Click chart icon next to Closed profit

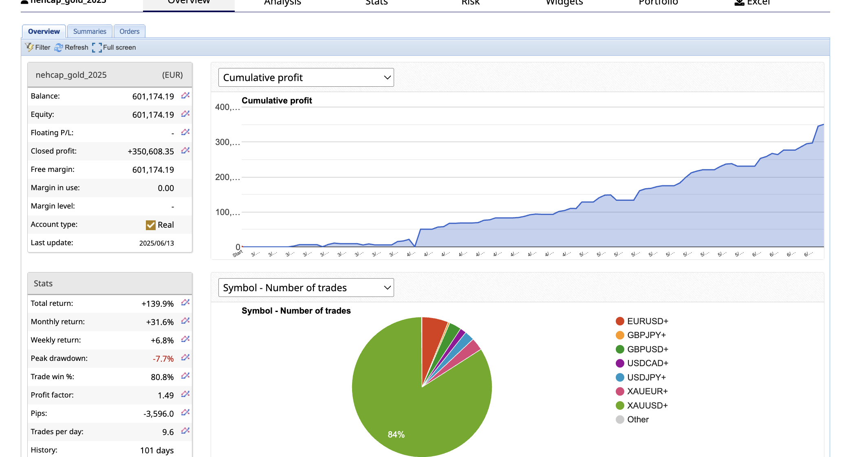(x=185, y=151)
